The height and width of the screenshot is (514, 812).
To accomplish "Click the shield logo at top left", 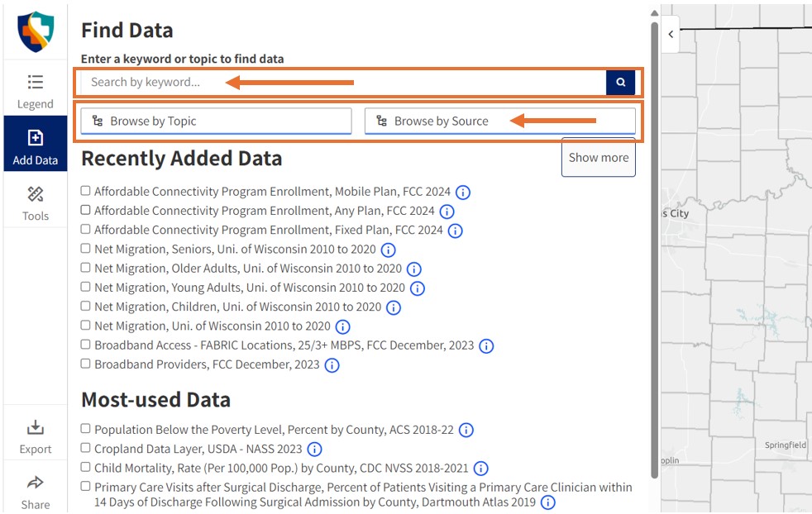I will click(36, 31).
